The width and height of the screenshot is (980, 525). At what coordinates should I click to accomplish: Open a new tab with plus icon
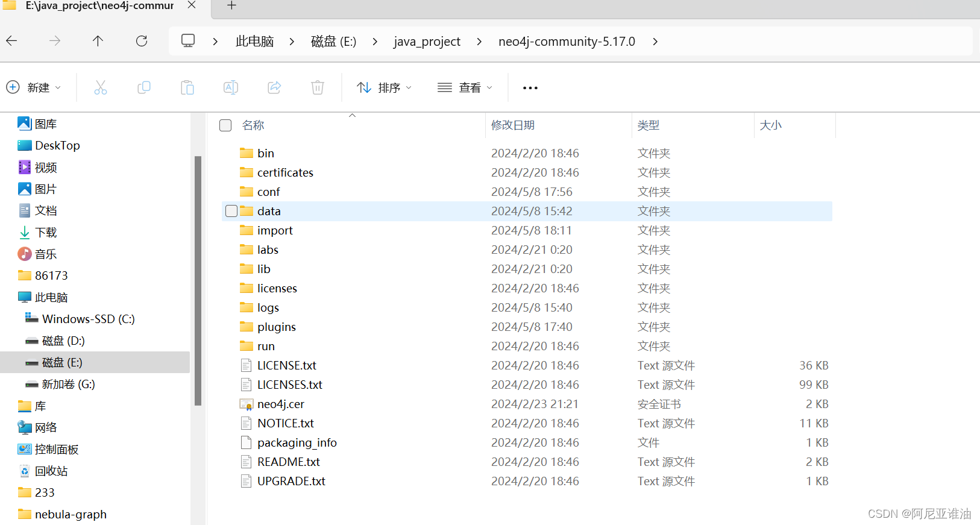pyautogui.click(x=231, y=5)
